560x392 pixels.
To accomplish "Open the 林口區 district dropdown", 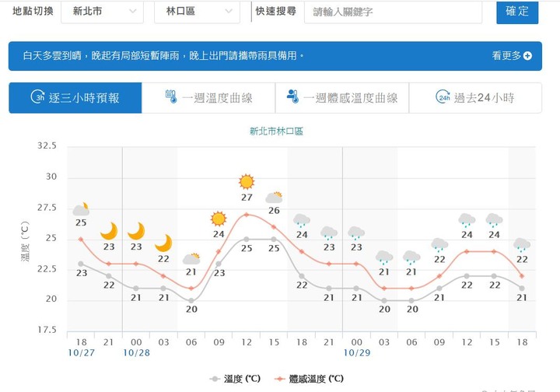I will [197, 11].
